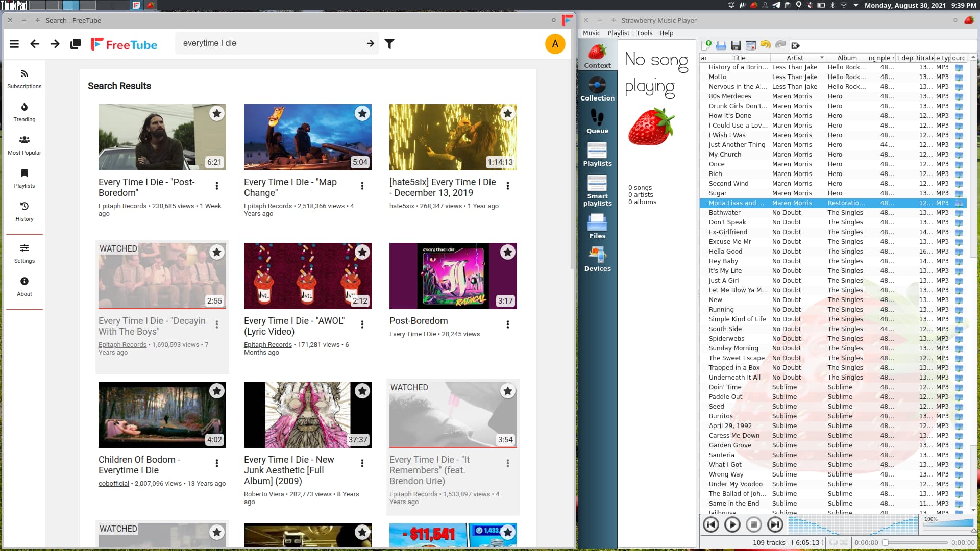The image size is (980, 551).
Task: Redo playlist change
Action: tap(780, 45)
